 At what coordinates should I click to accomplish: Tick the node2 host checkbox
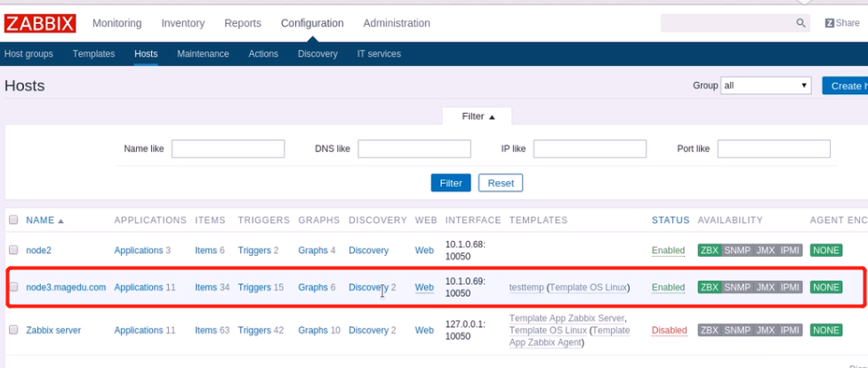tap(13, 250)
